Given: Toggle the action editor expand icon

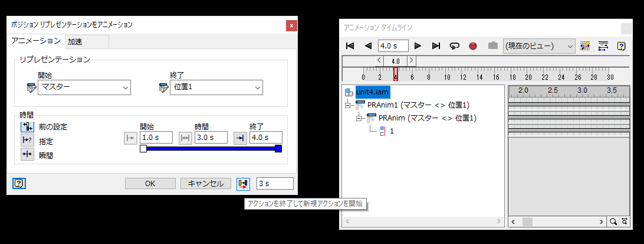Looking at the screenshot, I should point(603,45).
